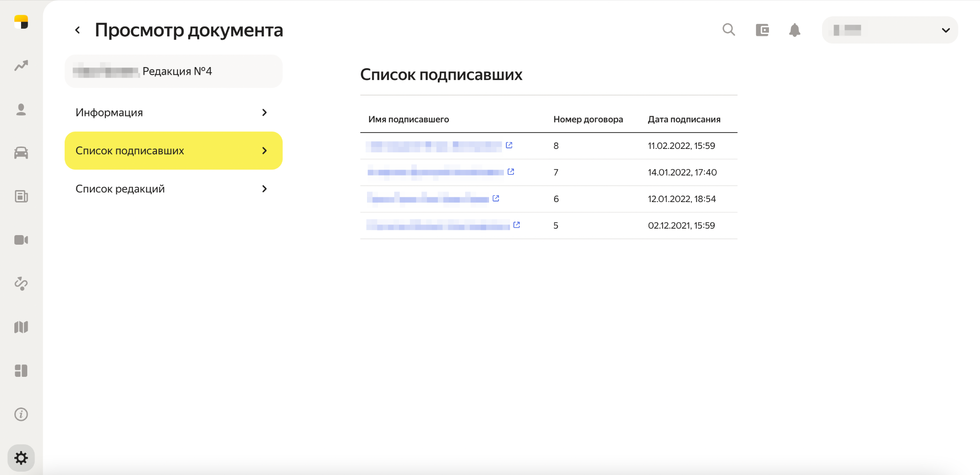Click chevron next to Список подписавших
The width and height of the screenshot is (980, 475).
[x=265, y=151]
